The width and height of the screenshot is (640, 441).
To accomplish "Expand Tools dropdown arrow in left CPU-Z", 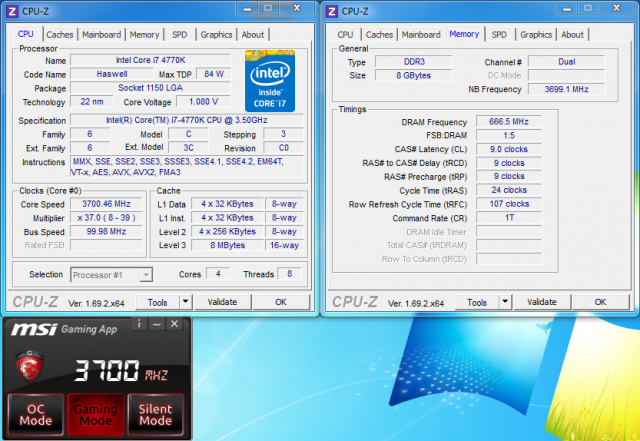I will (185, 302).
